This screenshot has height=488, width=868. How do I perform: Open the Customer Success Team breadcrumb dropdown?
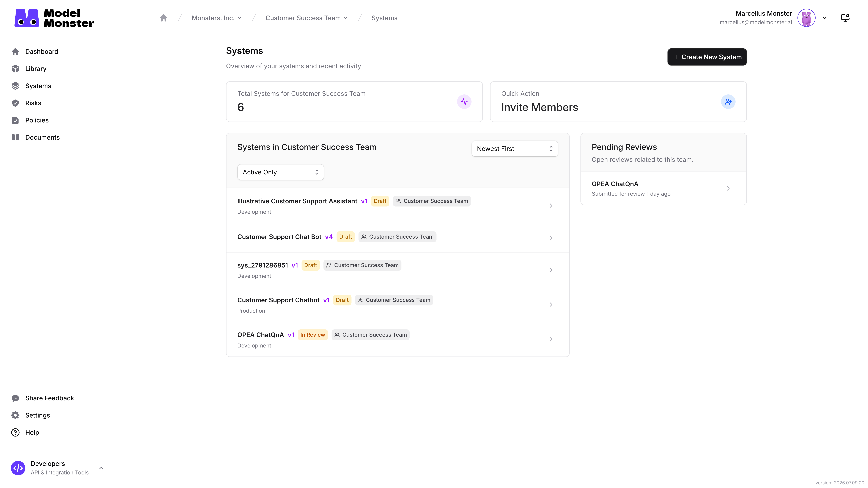(306, 18)
